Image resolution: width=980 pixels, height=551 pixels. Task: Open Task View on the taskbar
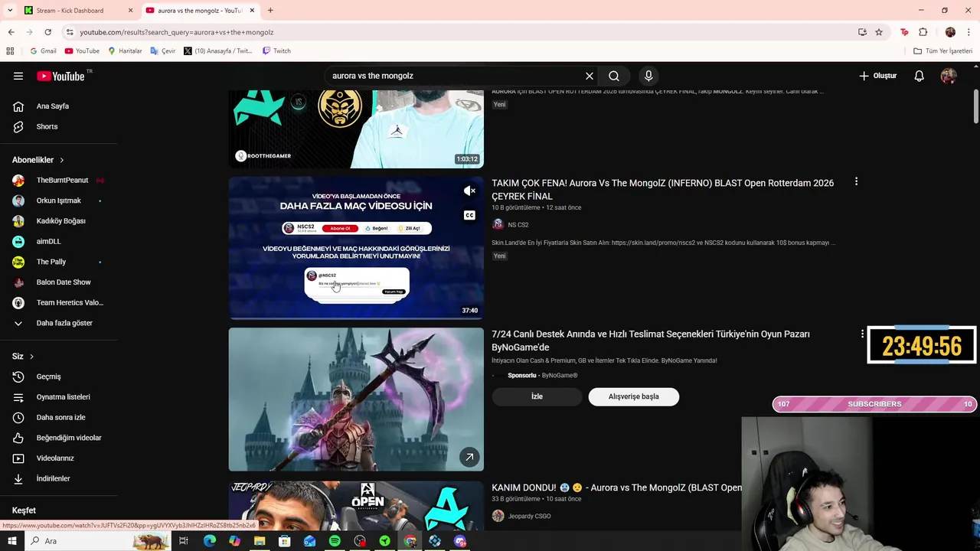click(x=184, y=541)
